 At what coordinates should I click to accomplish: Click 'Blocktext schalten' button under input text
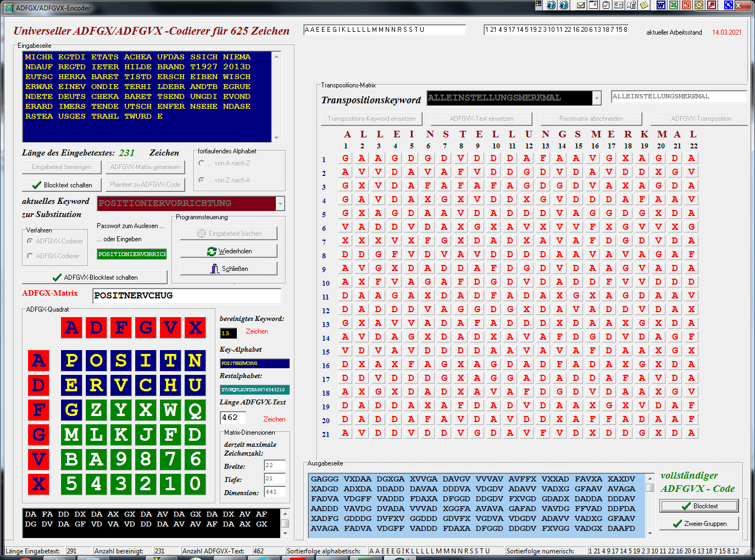point(62,185)
